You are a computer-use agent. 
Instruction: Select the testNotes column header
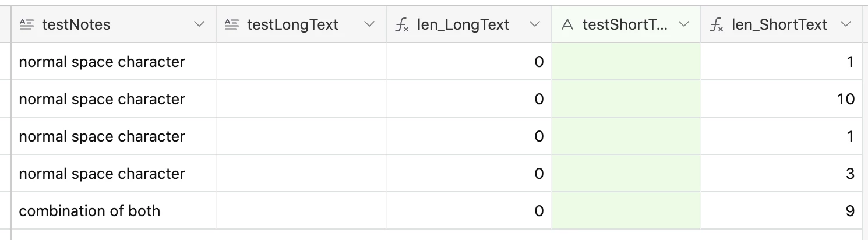(x=114, y=24)
